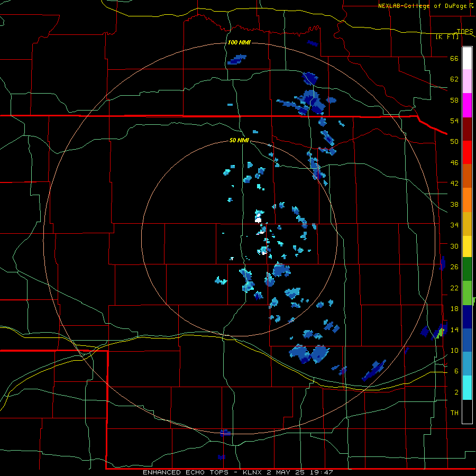Select the 100 NMI range ring label
The height and width of the screenshot is (476, 476).
[x=239, y=42]
